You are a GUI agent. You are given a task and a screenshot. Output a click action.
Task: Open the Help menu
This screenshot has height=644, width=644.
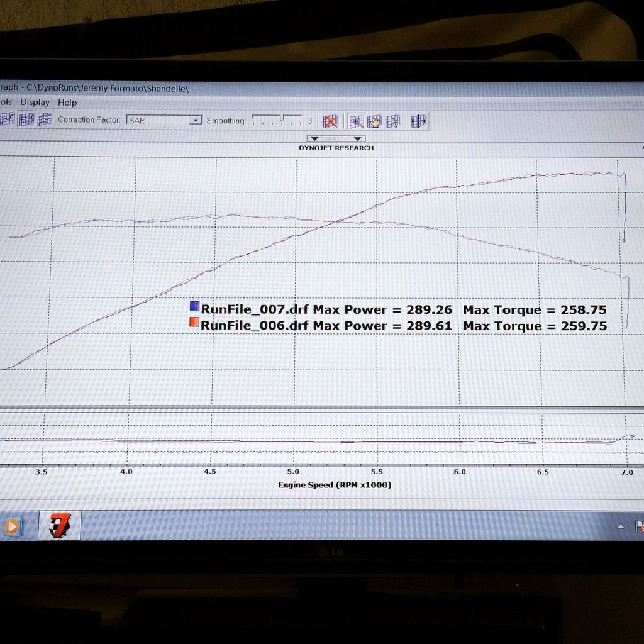pos(67,103)
